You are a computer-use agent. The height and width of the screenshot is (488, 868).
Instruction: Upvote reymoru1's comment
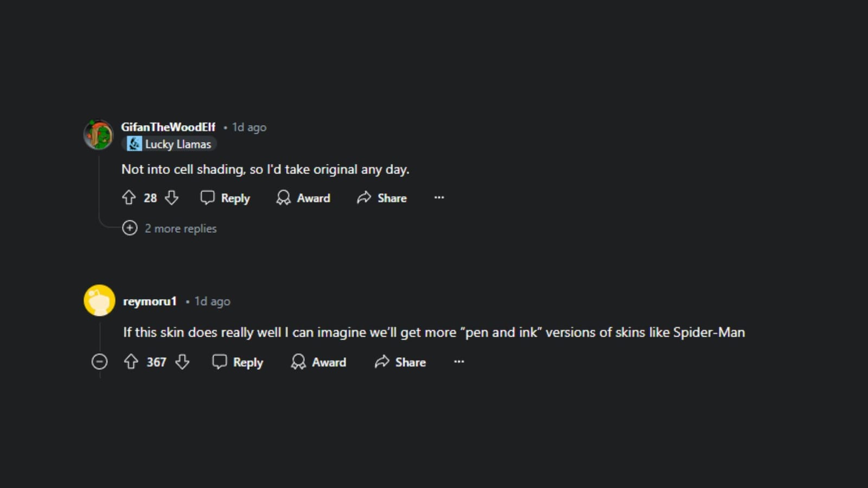pos(131,362)
